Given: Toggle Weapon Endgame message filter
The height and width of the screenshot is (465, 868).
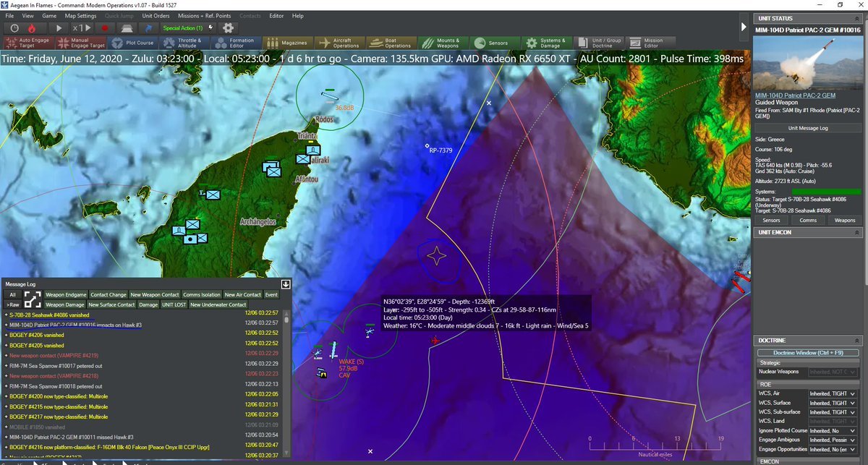Looking at the screenshot, I should click(x=66, y=295).
